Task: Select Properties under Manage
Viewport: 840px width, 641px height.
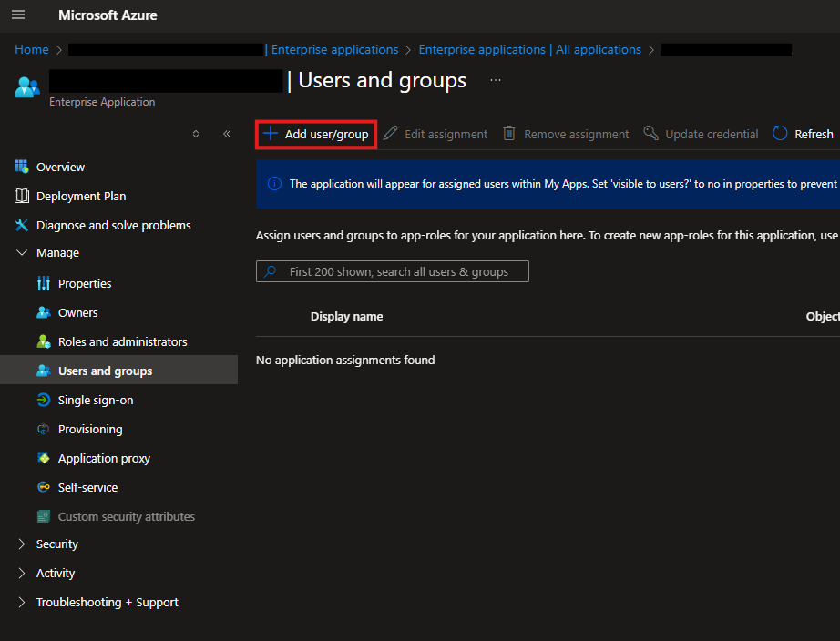Action: pos(85,283)
